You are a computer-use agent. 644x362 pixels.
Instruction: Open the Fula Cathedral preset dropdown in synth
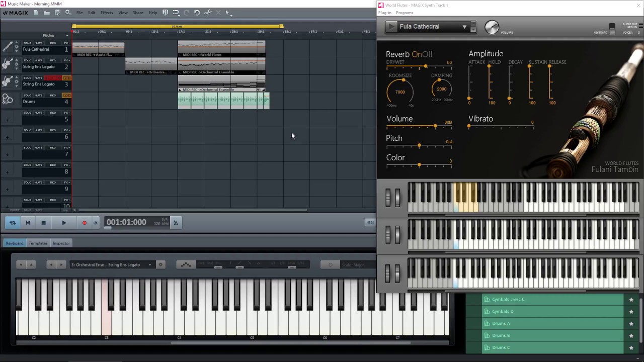click(464, 27)
